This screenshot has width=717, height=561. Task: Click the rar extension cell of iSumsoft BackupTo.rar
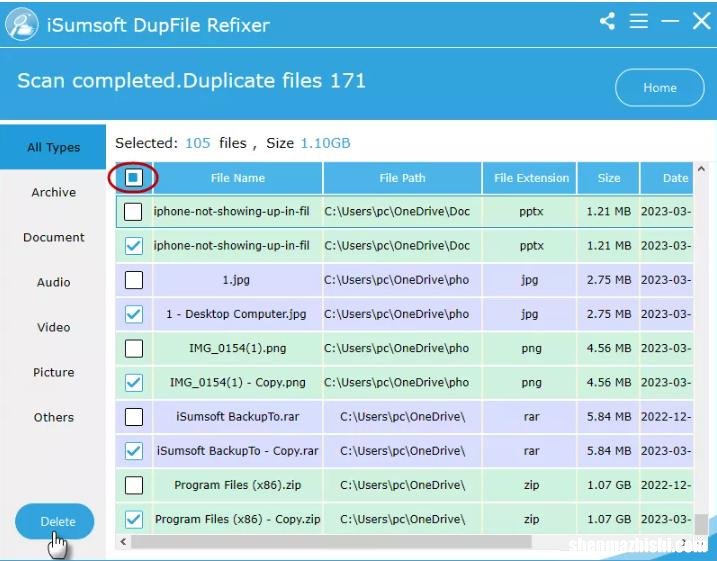click(x=531, y=417)
